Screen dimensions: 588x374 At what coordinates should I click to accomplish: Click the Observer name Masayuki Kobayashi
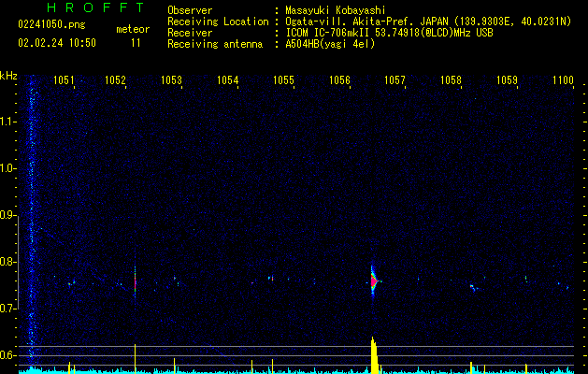336,10
